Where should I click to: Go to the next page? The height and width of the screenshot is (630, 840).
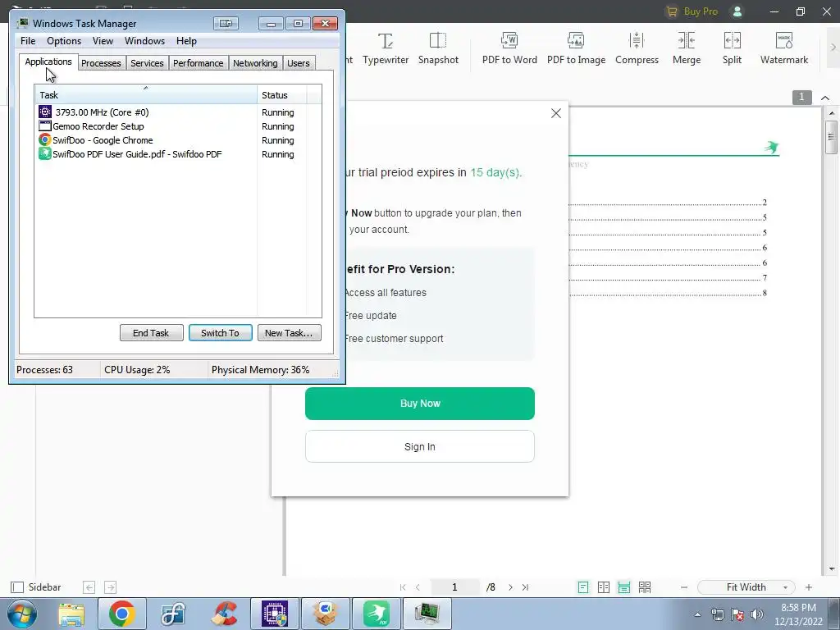510,587
